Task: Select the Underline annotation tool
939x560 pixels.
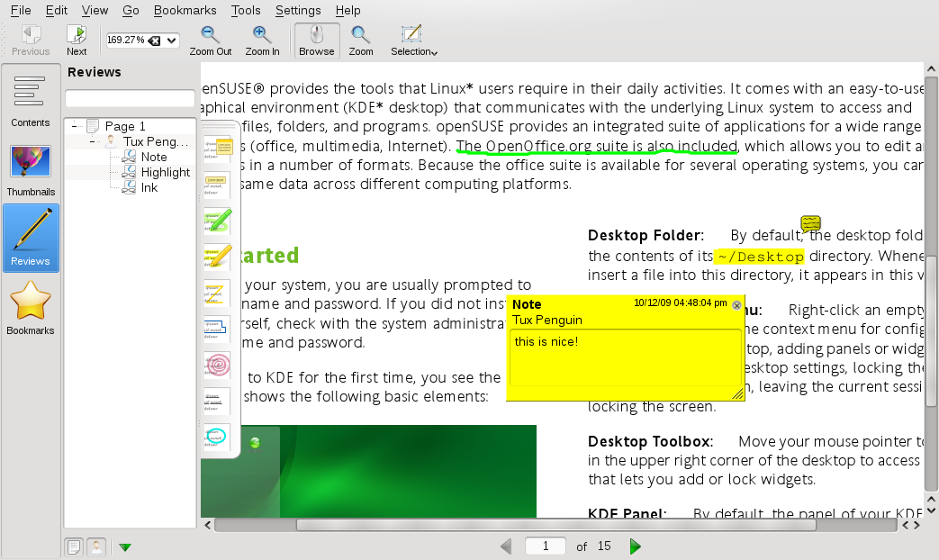Action: pyautogui.click(x=216, y=402)
